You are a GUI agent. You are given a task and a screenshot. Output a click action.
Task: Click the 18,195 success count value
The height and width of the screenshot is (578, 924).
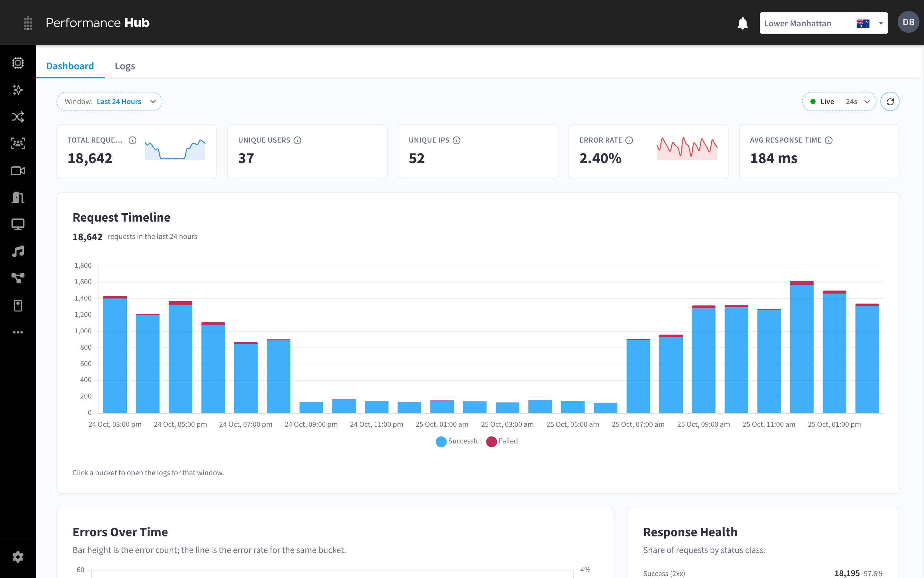(847, 573)
